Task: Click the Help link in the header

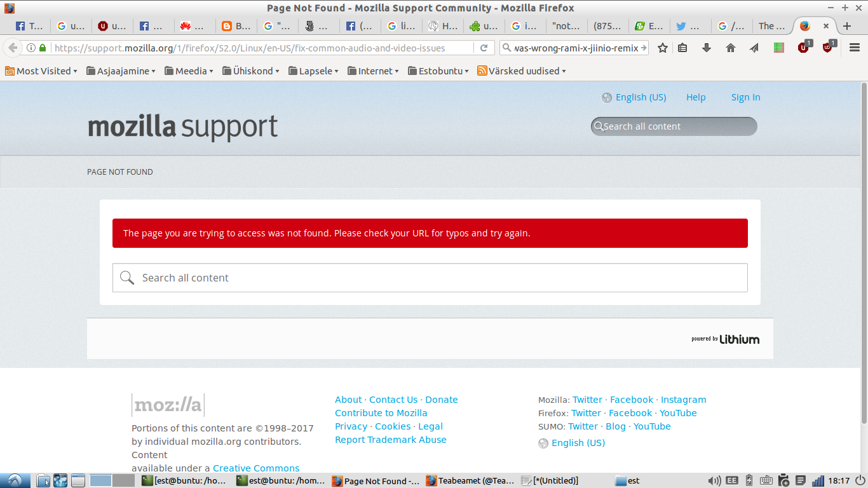Action: [696, 97]
